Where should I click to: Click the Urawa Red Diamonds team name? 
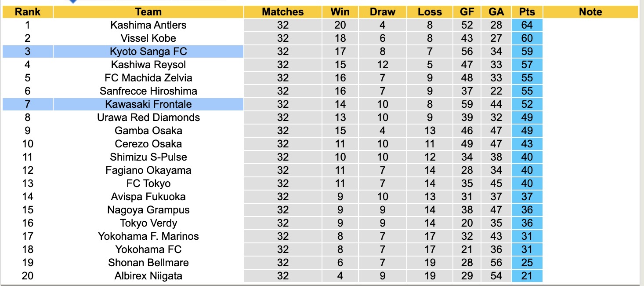pyautogui.click(x=148, y=117)
